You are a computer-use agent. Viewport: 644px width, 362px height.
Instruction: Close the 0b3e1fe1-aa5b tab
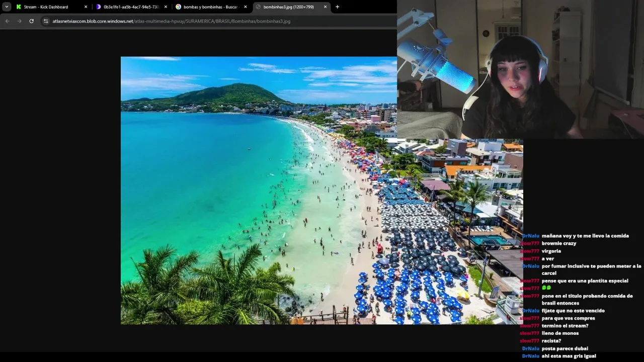click(166, 7)
